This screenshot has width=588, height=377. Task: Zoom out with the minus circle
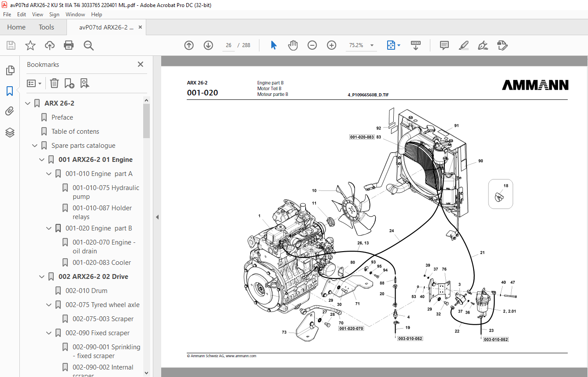[312, 45]
